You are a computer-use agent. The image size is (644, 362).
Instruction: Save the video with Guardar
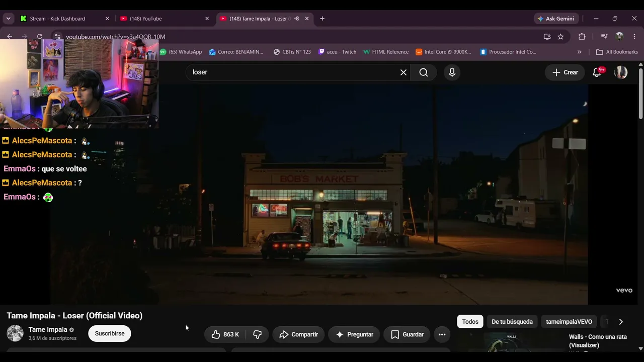click(x=407, y=334)
